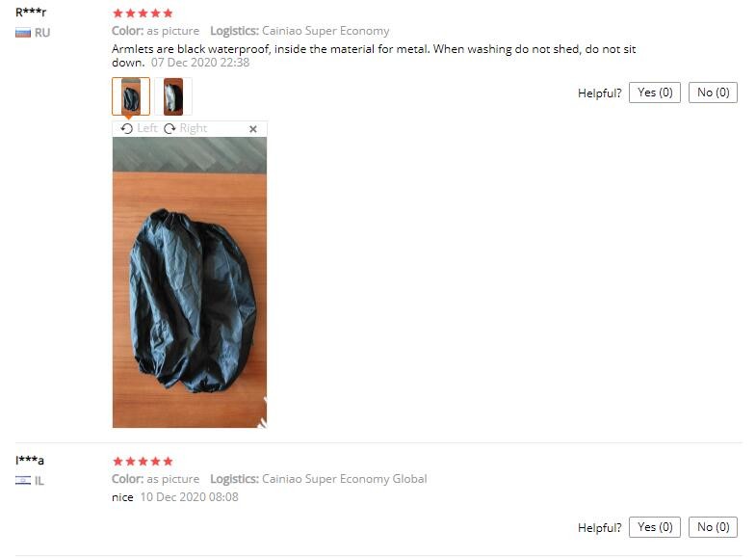Click the five-star rating of R***r
The image size is (756, 558).
143,13
